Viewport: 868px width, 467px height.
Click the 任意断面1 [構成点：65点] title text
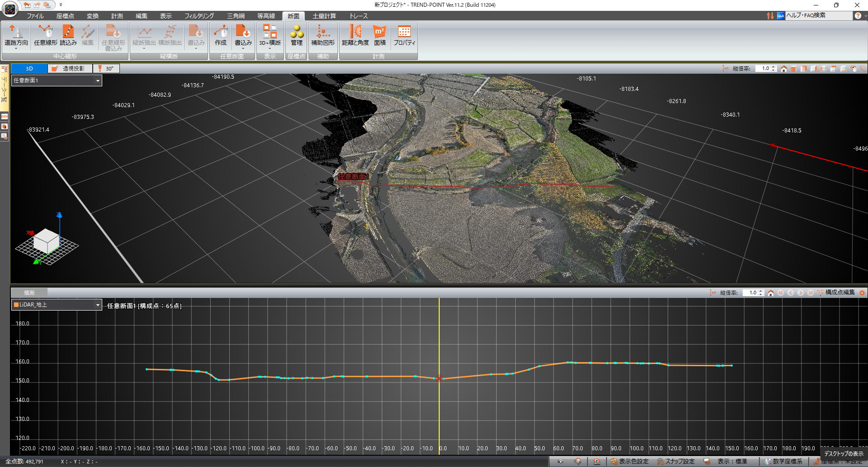144,306
